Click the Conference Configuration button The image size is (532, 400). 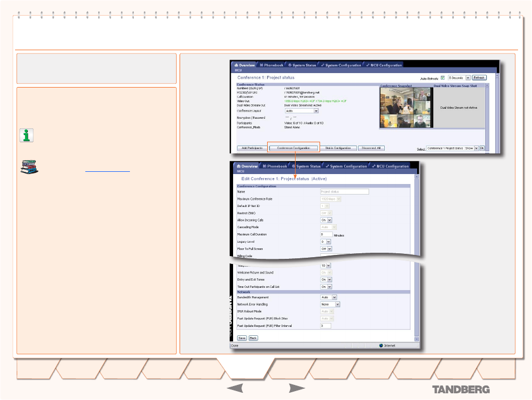coord(293,148)
